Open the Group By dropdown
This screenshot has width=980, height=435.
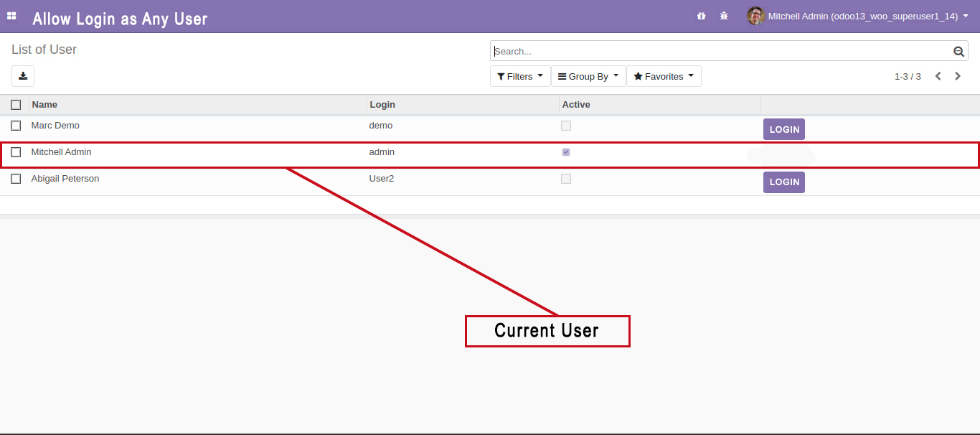(588, 76)
